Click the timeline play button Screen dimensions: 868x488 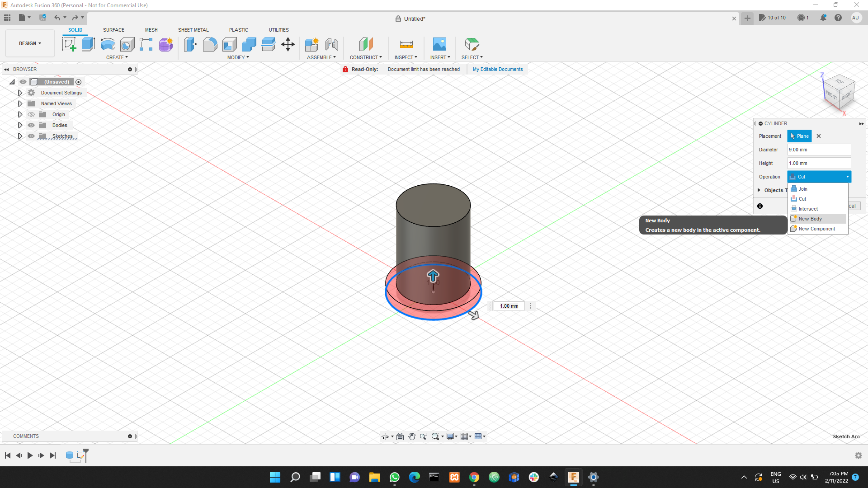[29, 455]
